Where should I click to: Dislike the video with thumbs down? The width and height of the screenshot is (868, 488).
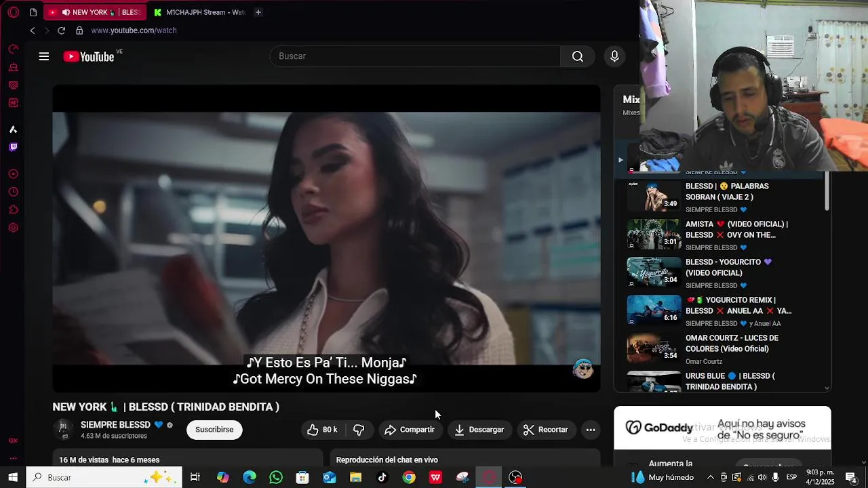(x=359, y=430)
